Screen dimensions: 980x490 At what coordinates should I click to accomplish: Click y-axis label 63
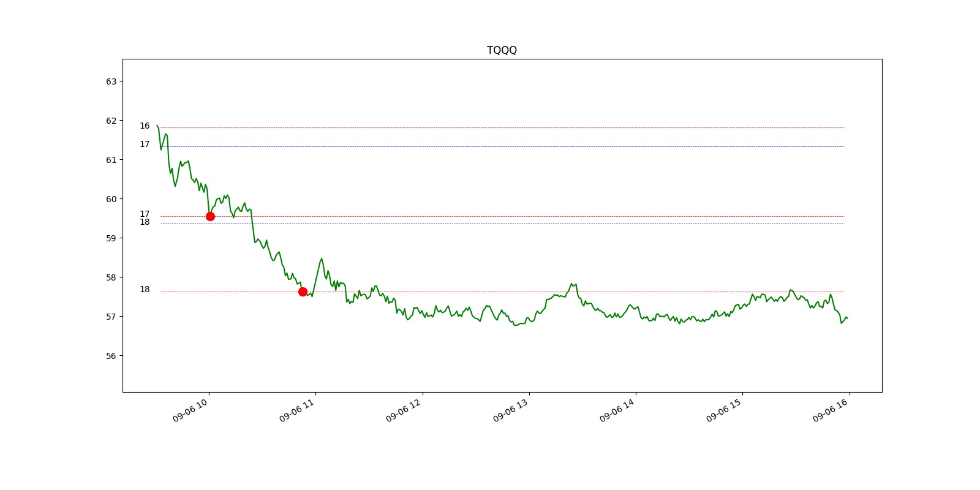pos(111,81)
